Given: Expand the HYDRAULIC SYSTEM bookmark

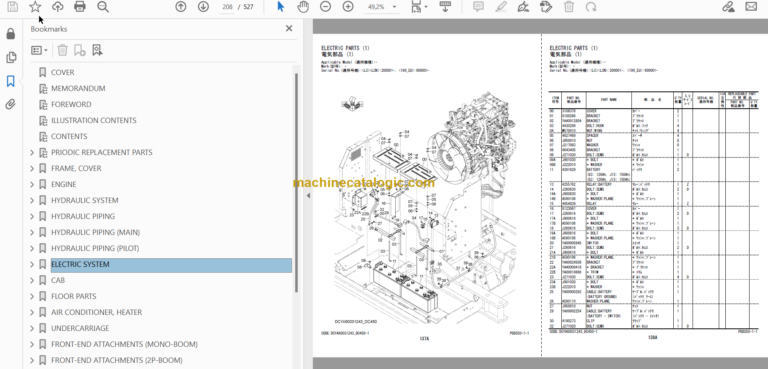Looking at the screenshot, I should pos(32,200).
